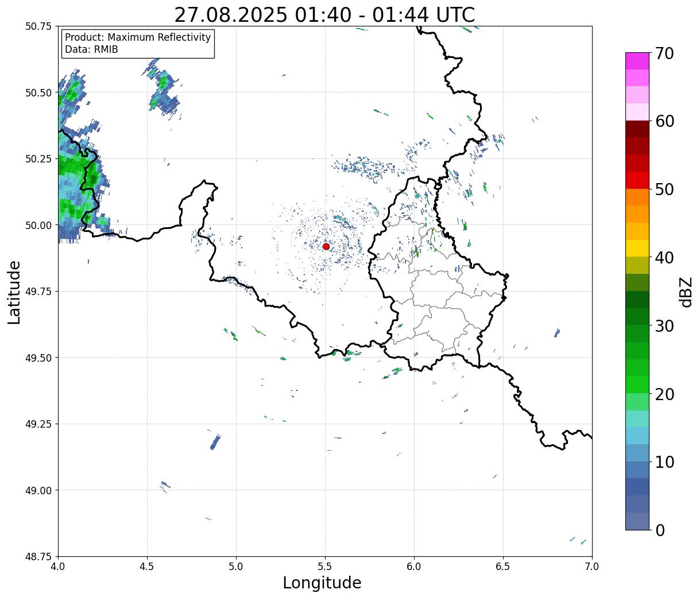Click the 'Latitude' axis label
The height and width of the screenshot is (597, 700).
(14, 292)
